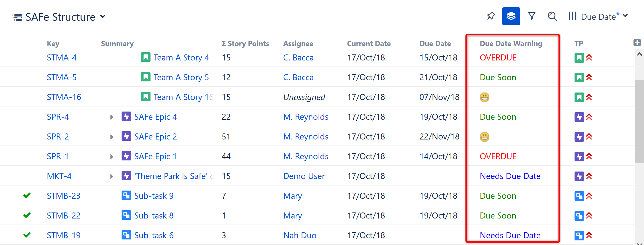Open the M. Reynolds assignee link for SPR-4

click(x=306, y=117)
